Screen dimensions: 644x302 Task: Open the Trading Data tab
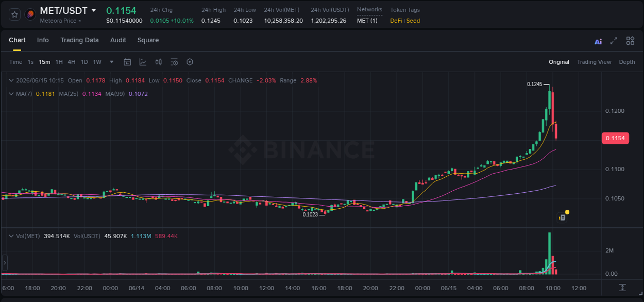[x=79, y=40]
